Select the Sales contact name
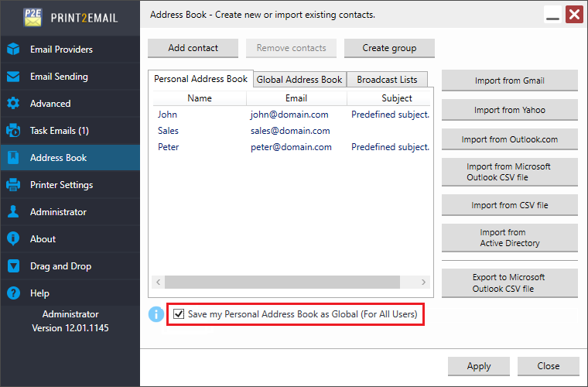This screenshot has height=387, width=588. coord(168,131)
